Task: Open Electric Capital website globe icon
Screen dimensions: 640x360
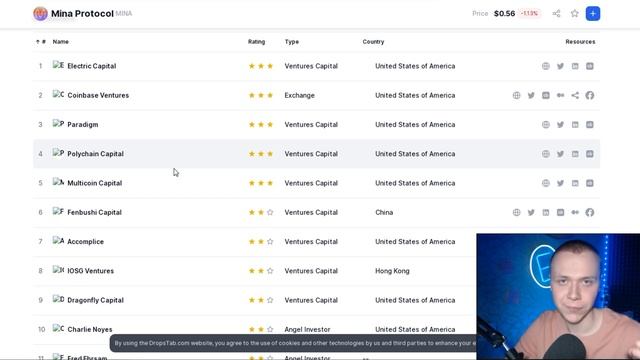Action: (x=546, y=66)
